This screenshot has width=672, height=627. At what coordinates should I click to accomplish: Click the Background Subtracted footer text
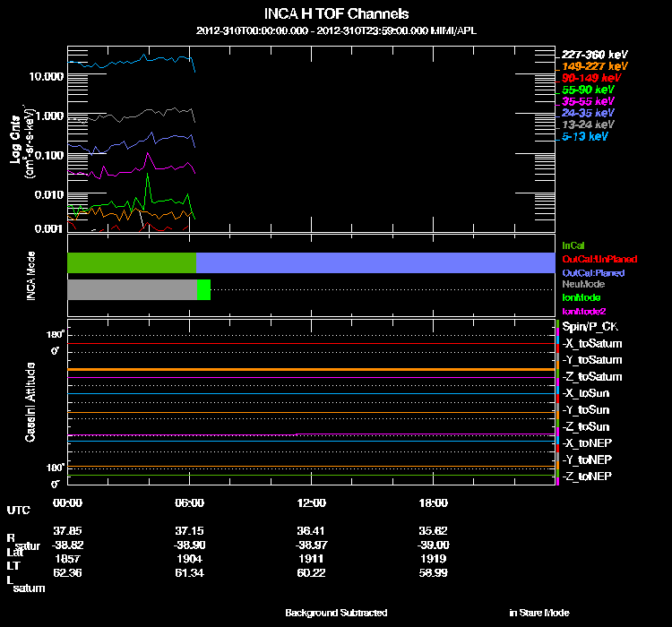[336, 613]
